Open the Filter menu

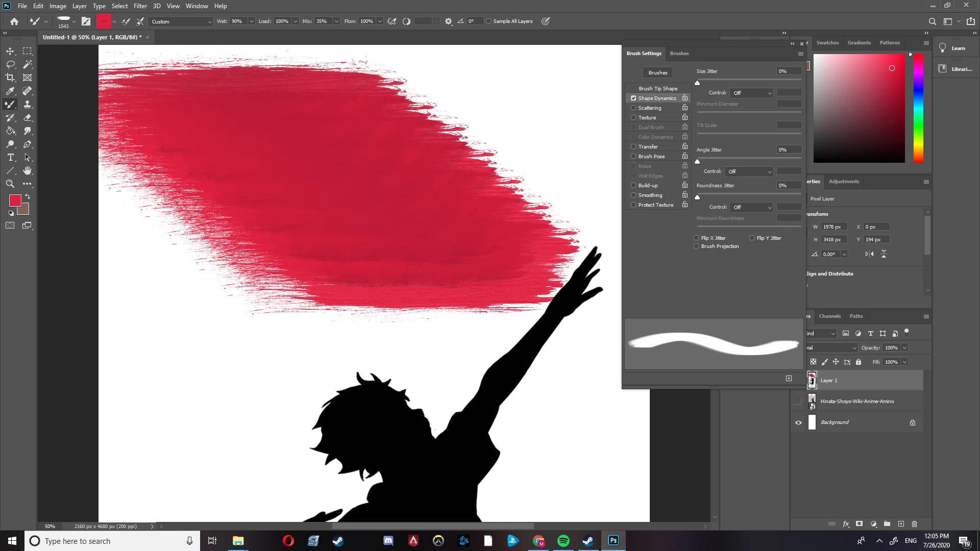coord(140,6)
